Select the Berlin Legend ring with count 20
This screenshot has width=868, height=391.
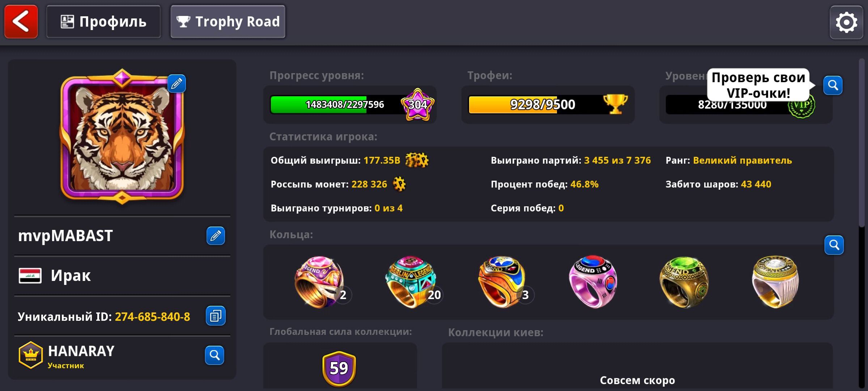pyautogui.click(x=412, y=282)
